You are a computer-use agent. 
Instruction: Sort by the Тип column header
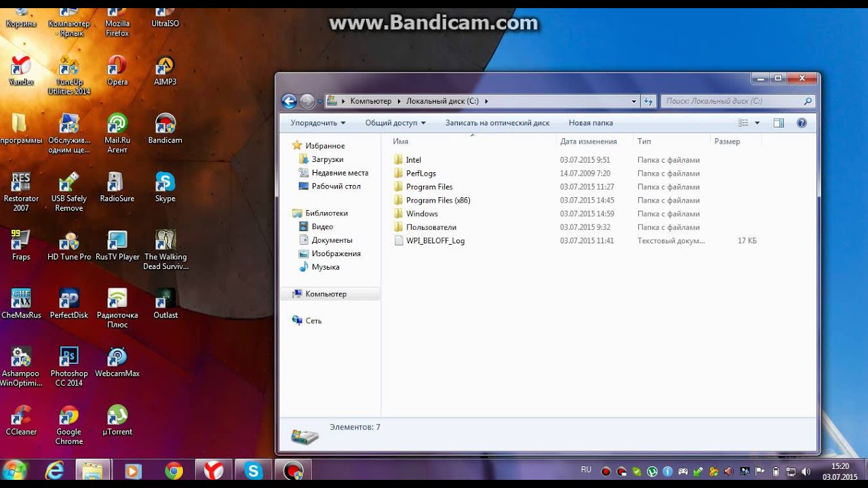click(x=671, y=142)
